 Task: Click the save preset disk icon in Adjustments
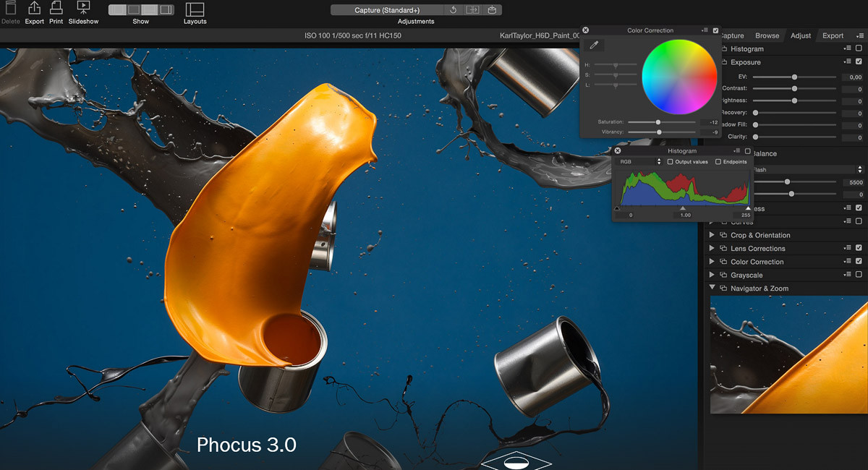pos(492,10)
